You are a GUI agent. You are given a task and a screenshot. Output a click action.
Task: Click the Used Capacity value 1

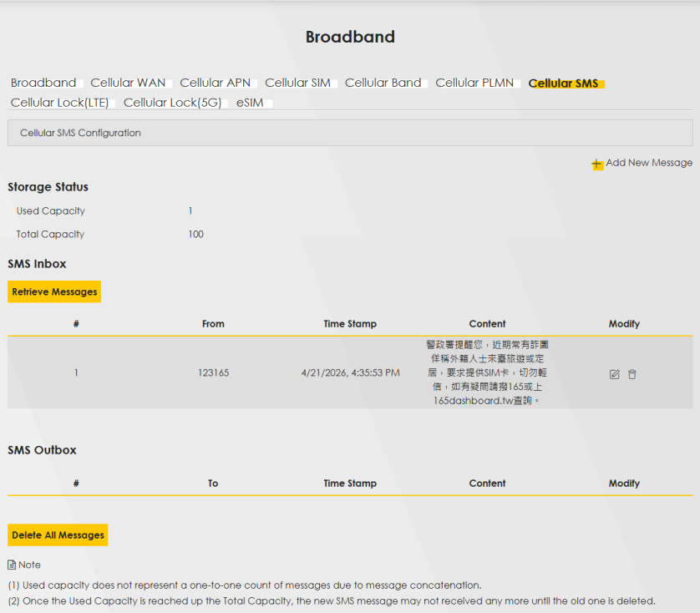pyautogui.click(x=190, y=210)
